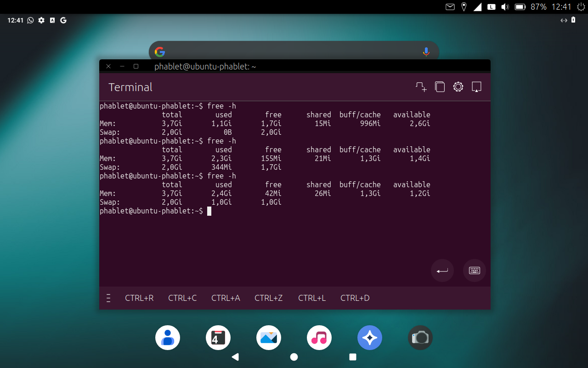The width and height of the screenshot is (588, 368).
Task: Click the 344Mi swap used value
Action: coord(221,167)
